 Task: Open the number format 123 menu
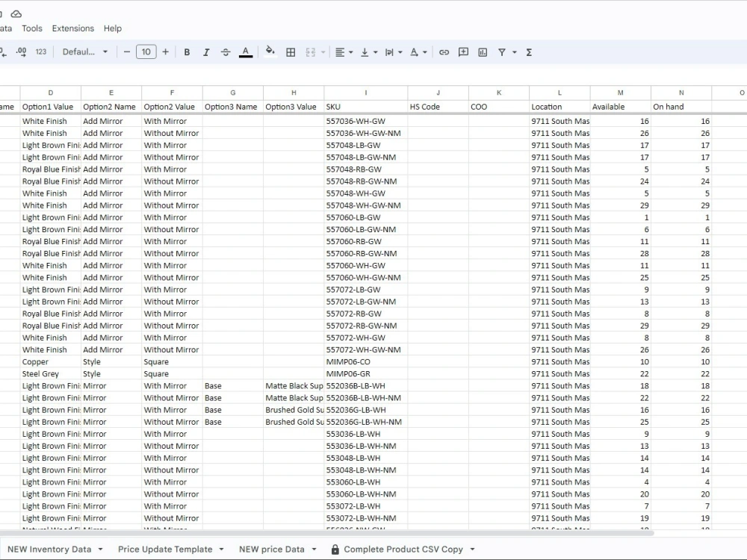[41, 52]
